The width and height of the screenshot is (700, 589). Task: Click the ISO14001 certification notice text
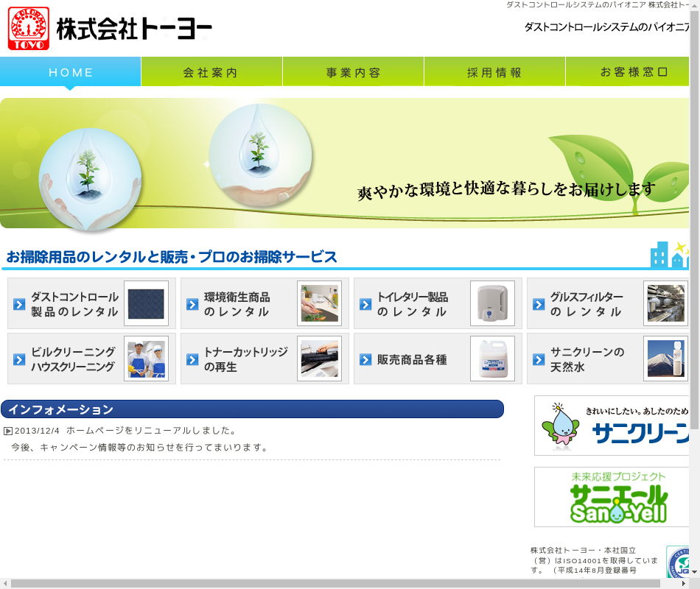pos(595,560)
